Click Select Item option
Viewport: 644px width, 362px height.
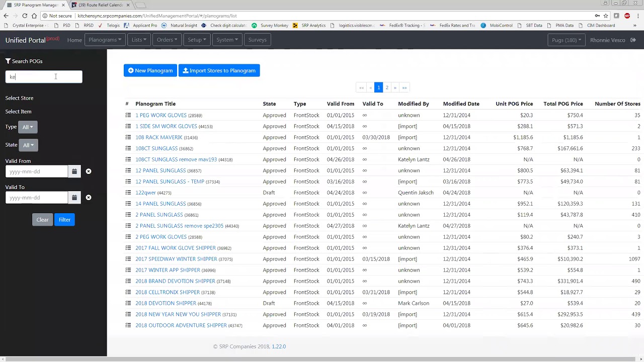pos(18,112)
